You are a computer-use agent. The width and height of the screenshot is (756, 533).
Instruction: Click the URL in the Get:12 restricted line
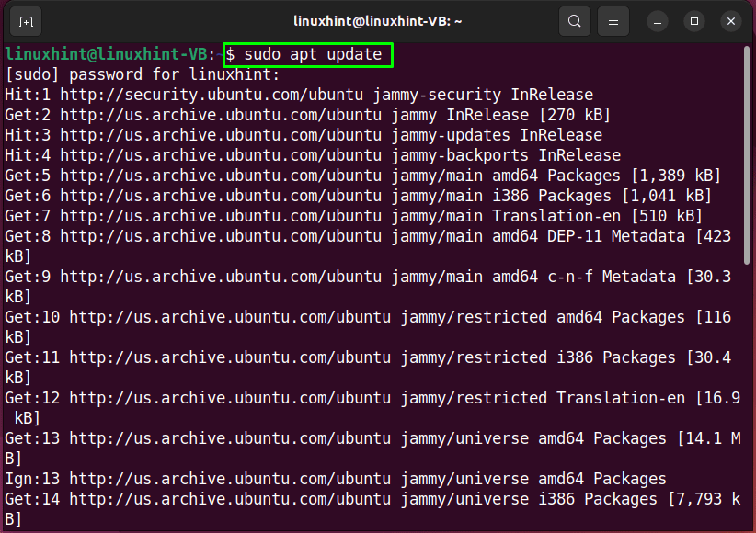[212, 398]
